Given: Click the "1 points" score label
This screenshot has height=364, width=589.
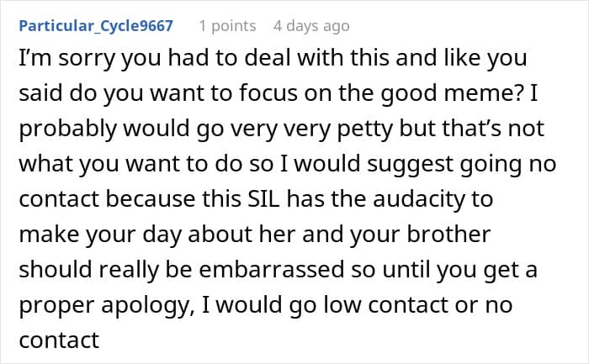Looking at the screenshot, I should 227,26.
